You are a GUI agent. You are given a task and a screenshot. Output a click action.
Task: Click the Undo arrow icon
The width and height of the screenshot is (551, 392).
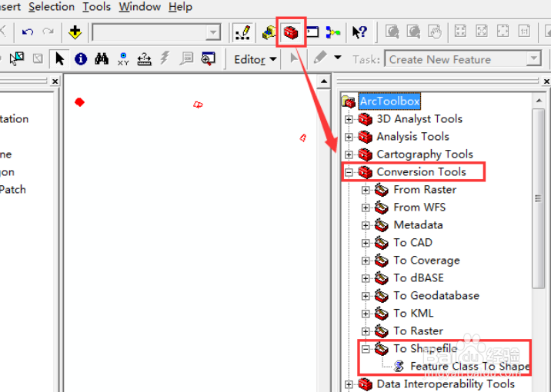pyautogui.click(x=28, y=32)
